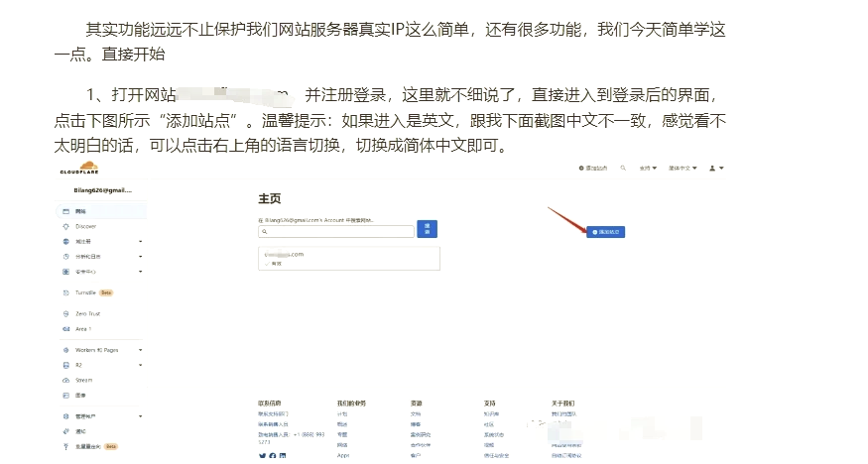Click the Workers and Pages icon
The image size is (868, 464).
65,350
